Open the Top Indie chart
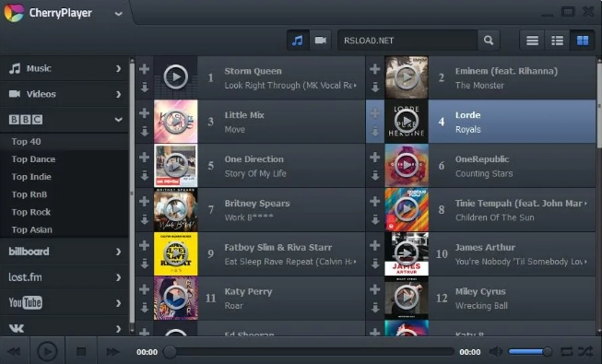This screenshot has height=364, width=602. (x=65, y=177)
